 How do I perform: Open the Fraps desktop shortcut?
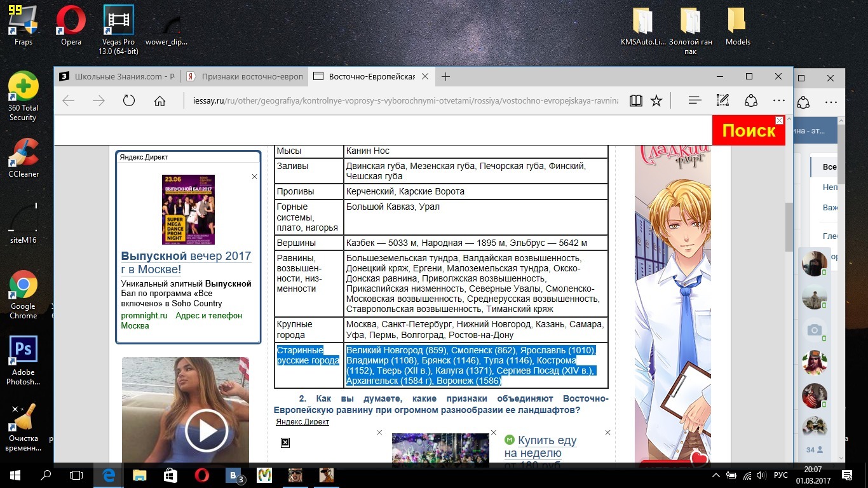[x=23, y=25]
